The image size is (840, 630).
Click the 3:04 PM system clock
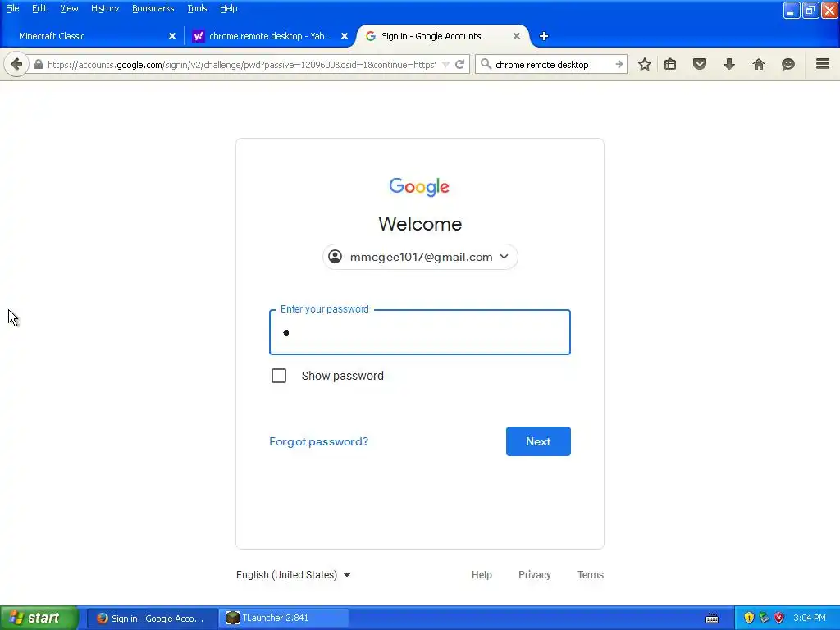pyautogui.click(x=810, y=619)
